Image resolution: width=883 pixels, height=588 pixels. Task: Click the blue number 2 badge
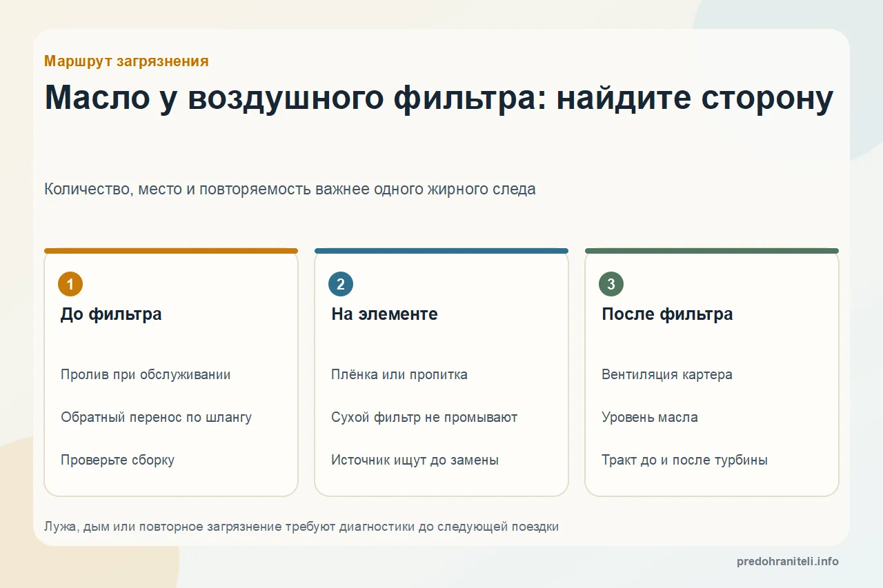point(341,284)
